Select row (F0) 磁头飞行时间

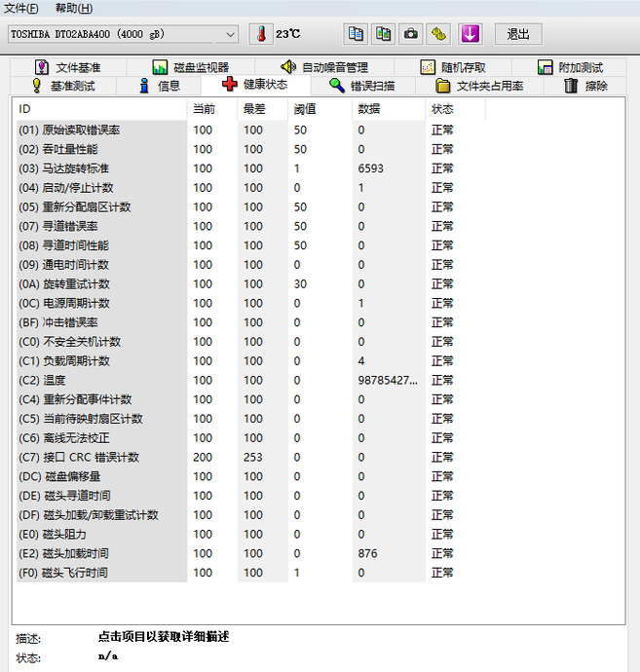tap(250, 573)
